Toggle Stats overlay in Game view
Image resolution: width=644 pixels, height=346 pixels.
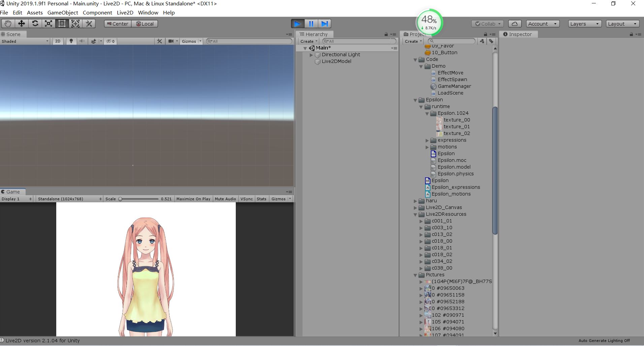point(262,199)
